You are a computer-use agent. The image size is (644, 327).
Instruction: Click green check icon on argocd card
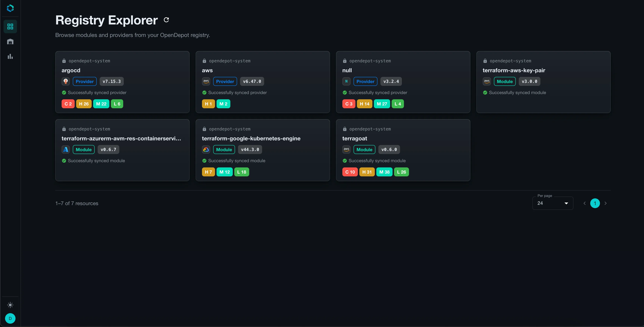(x=64, y=93)
